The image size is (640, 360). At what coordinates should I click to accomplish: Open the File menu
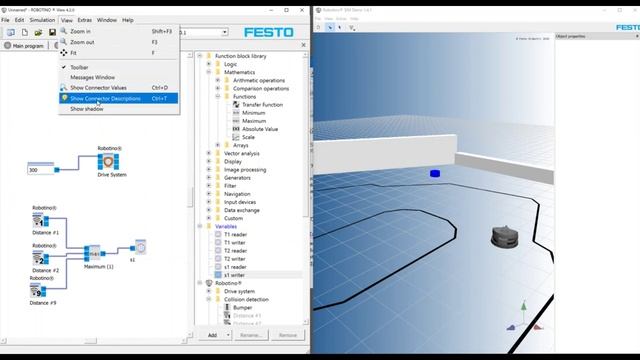coord(5,20)
